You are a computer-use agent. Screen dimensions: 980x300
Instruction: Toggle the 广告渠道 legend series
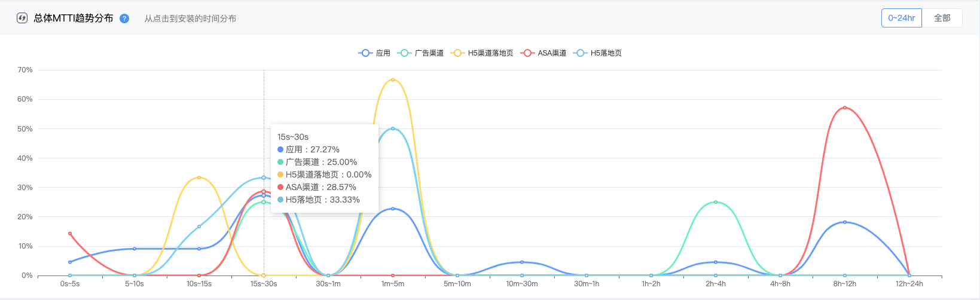[x=420, y=53]
